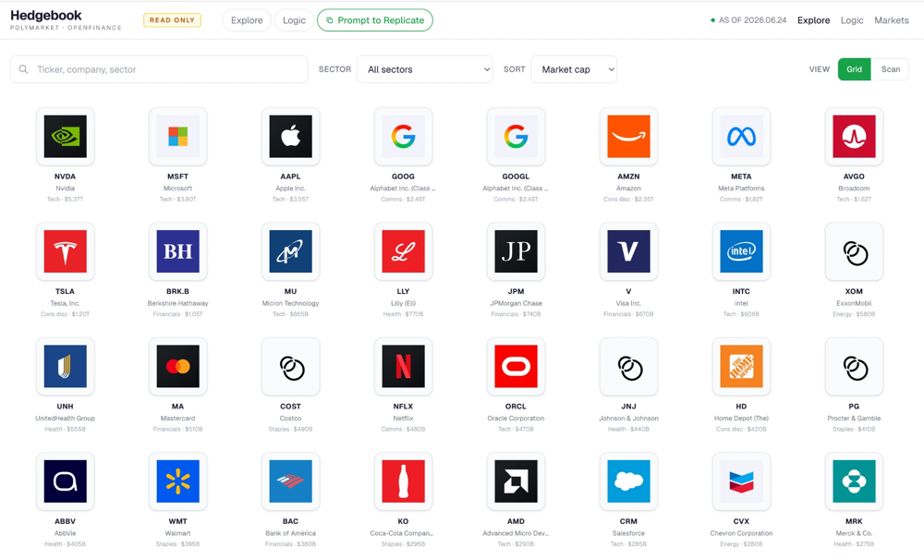Image resolution: width=924 pixels, height=560 pixels.
Task: Open the INTC Intel logo tile
Action: (x=741, y=251)
